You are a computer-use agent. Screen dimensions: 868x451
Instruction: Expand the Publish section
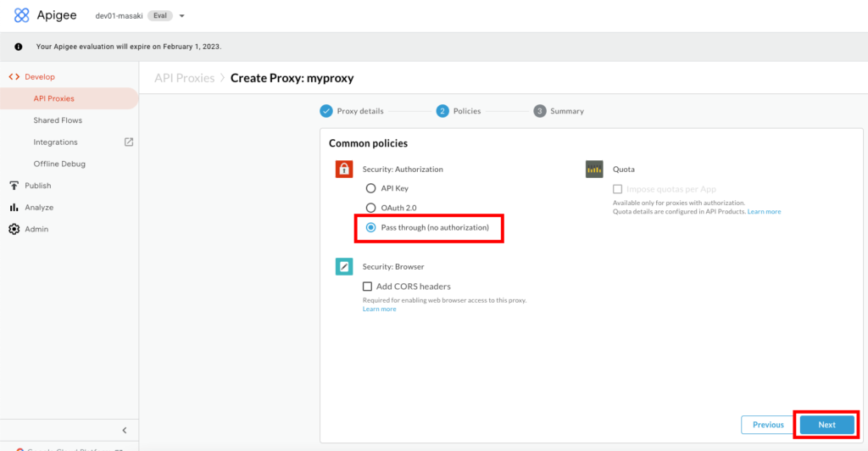click(x=37, y=186)
